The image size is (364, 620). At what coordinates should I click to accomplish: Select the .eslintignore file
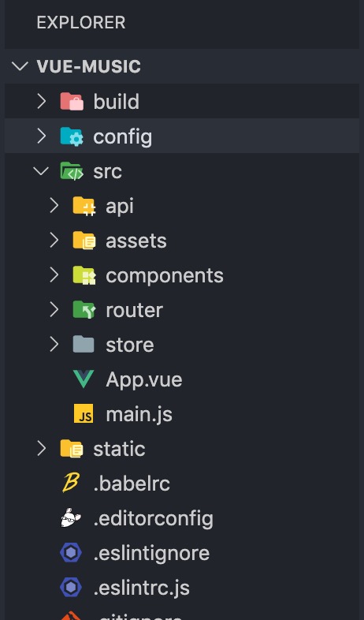[182, 553]
